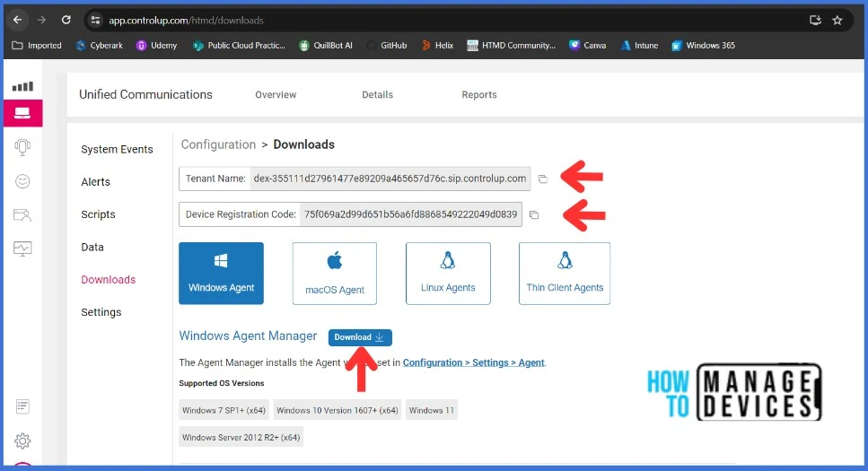
Task: Open the Helix bookmark
Action: pyautogui.click(x=437, y=46)
